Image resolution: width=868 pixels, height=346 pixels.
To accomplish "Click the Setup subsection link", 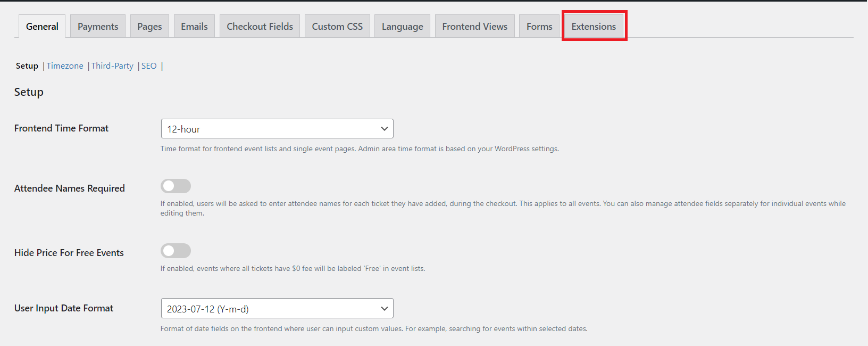I will (27, 66).
